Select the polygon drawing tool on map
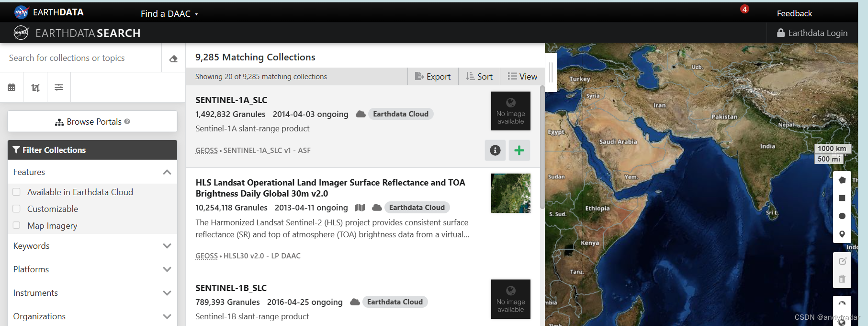This screenshot has height=326, width=868. click(842, 180)
